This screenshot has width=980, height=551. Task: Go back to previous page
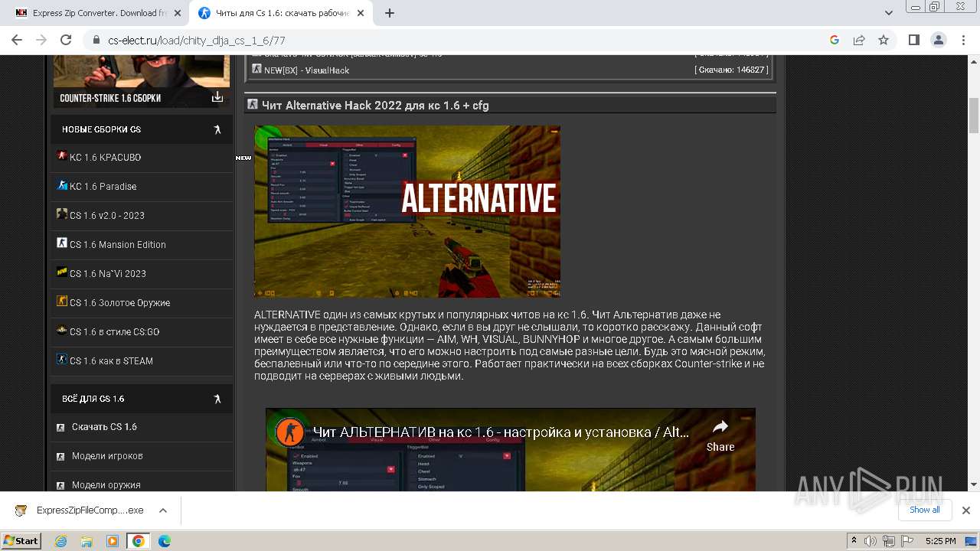[x=17, y=40]
